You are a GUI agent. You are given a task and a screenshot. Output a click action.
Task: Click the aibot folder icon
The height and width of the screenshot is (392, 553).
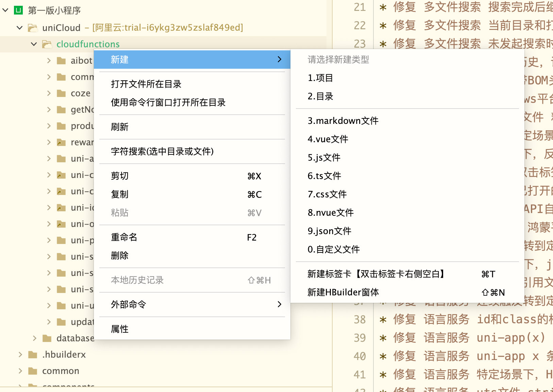coord(61,61)
